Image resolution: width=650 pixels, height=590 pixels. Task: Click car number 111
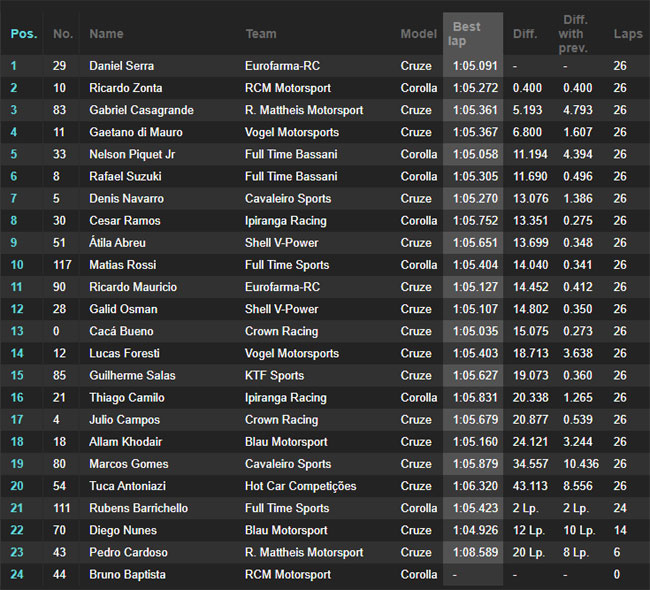62,508
